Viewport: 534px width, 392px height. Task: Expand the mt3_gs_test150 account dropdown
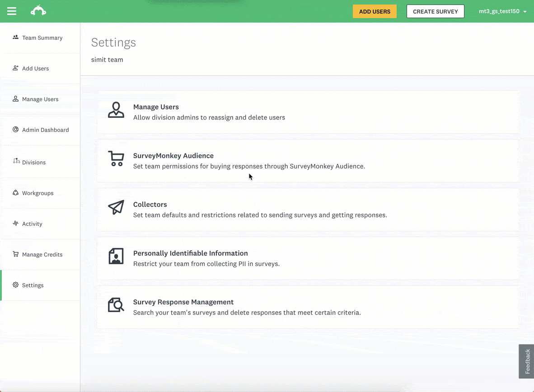point(502,11)
